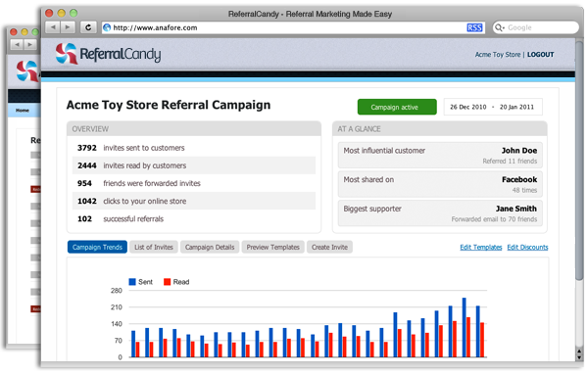588x375 pixels.
Task: Click the Biggest supporter Jane Smith card
Action: point(440,213)
